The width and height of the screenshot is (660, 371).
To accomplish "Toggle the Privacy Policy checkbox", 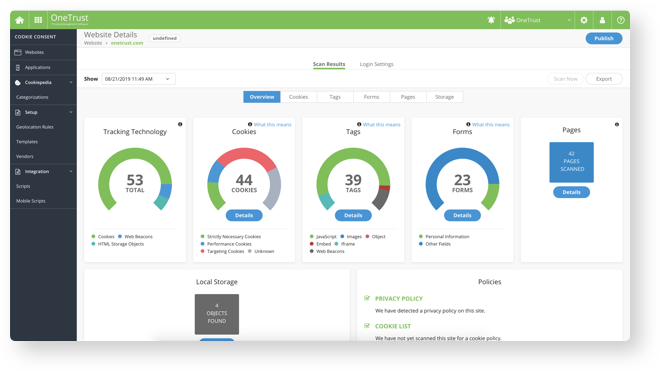I will coord(367,298).
